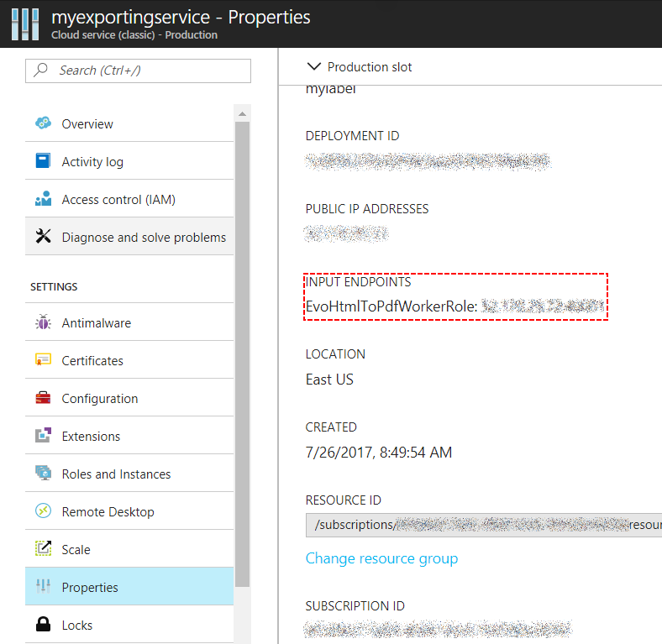Open the Overview menu item
This screenshot has height=644, width=662.
tap(129, 123)
